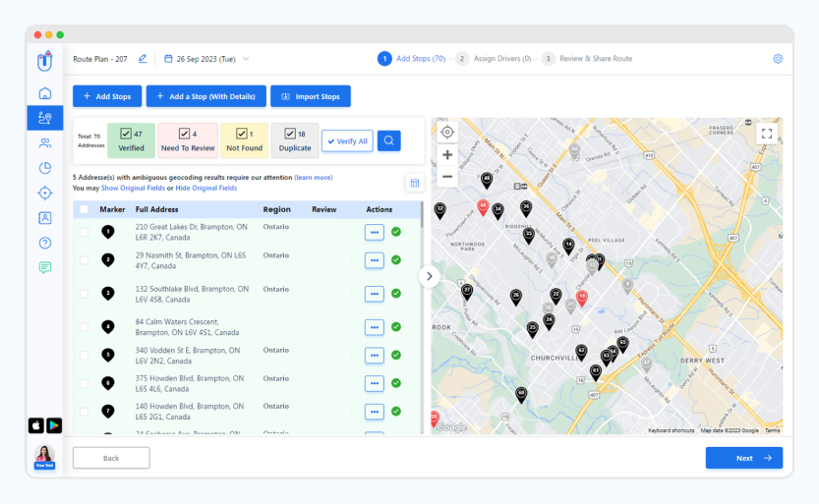Toggle fullscreen map view
This screenshot has height=504, width=819.
pos(767,134)
